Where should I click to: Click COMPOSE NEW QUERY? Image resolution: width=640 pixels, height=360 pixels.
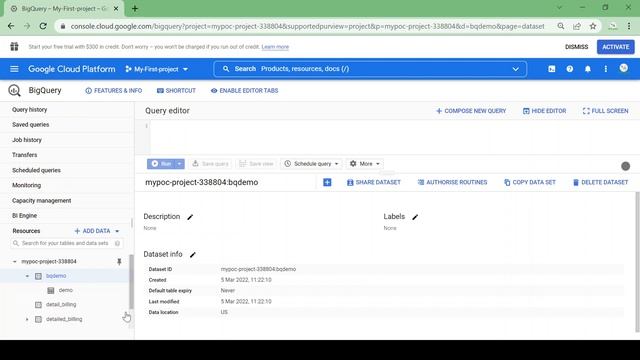[471, 111]
